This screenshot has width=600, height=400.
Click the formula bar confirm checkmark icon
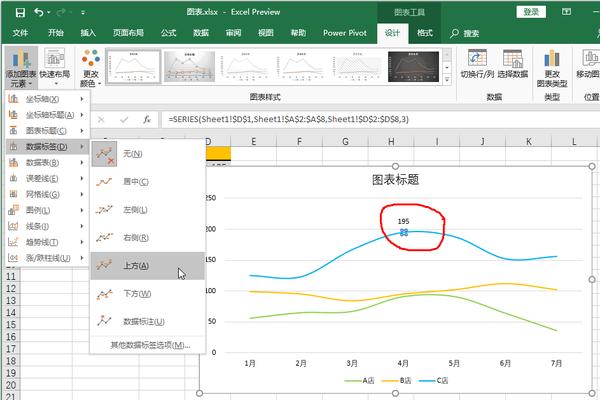(x=124, y=120)
